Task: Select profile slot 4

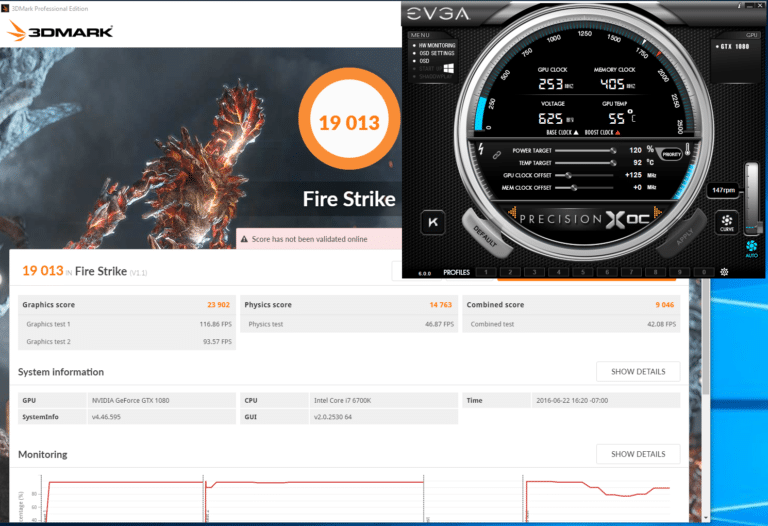Action: click(558, 272)
